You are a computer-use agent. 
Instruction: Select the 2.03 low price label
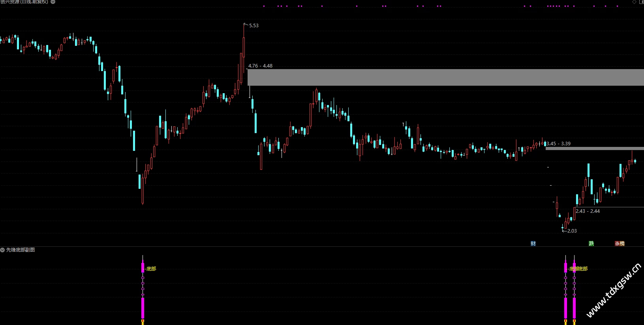[572, 231]
